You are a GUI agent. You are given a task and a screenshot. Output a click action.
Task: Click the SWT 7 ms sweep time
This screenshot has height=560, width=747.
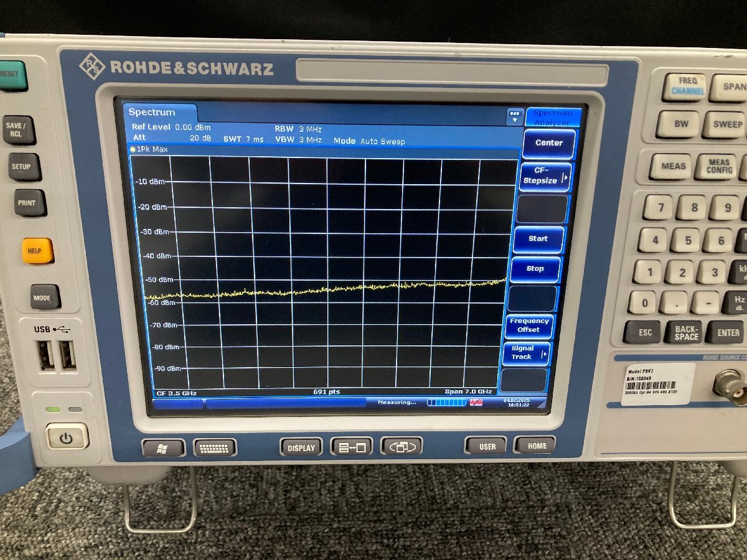tap(243, 139)
